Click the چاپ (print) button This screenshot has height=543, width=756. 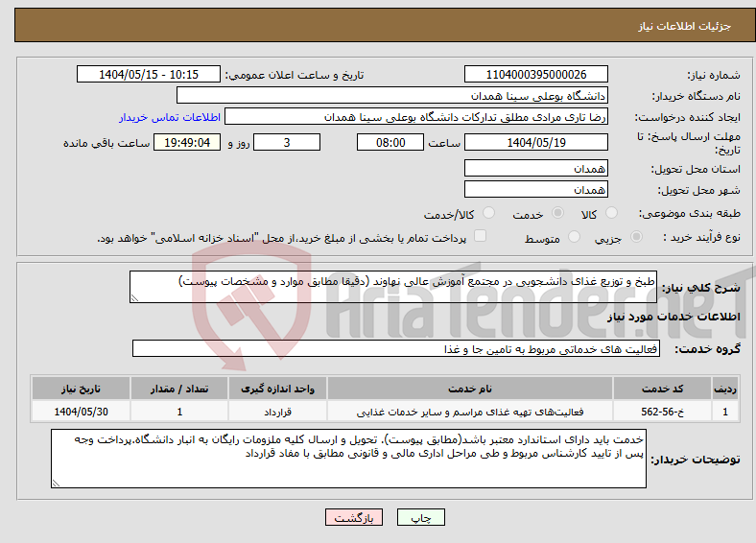[x=420, y=517]
